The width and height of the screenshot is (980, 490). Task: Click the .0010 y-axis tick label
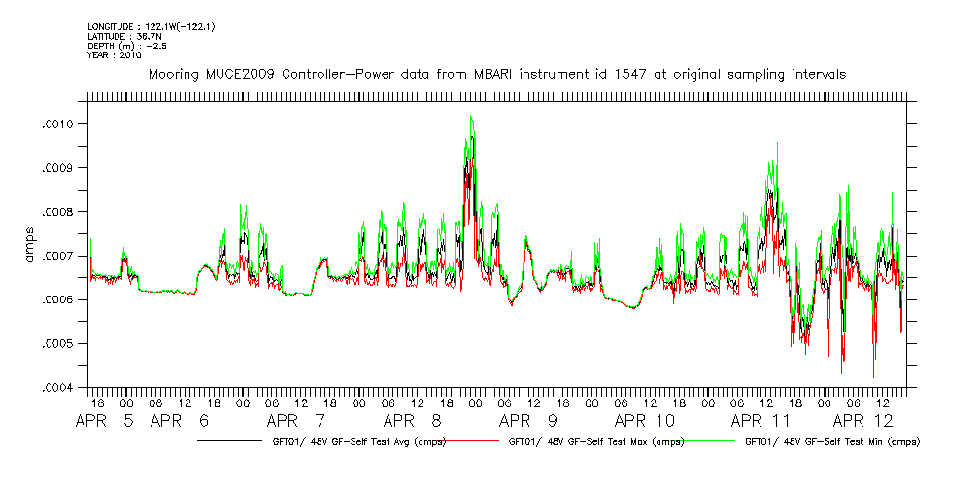[x=58, y=124]
